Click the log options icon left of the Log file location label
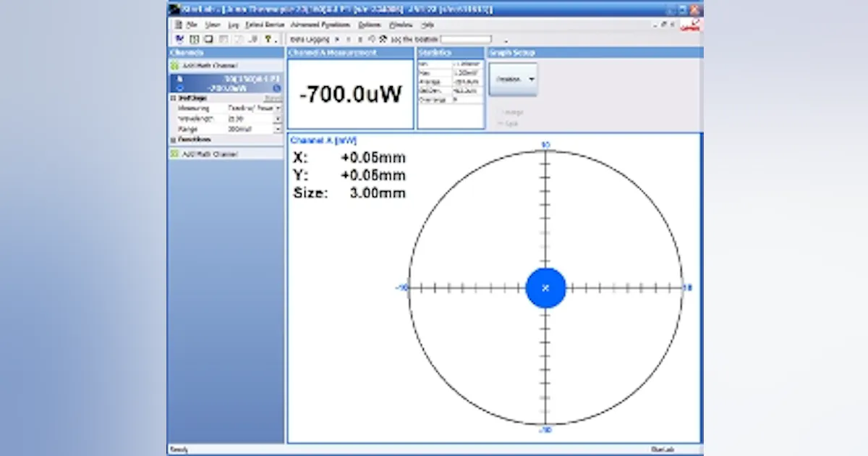Viewport: 868px width, 456px height. (383, 39)
